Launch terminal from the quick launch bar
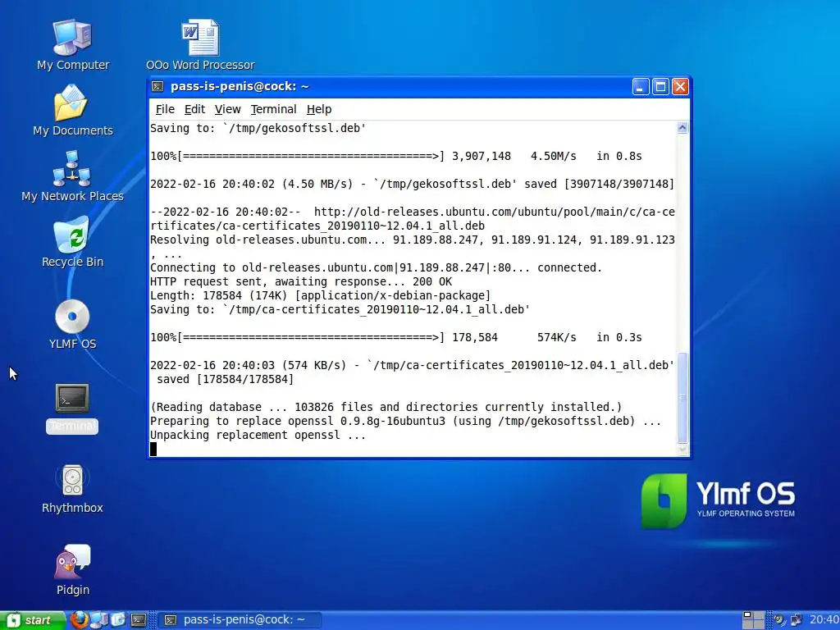 coord(139,620)
